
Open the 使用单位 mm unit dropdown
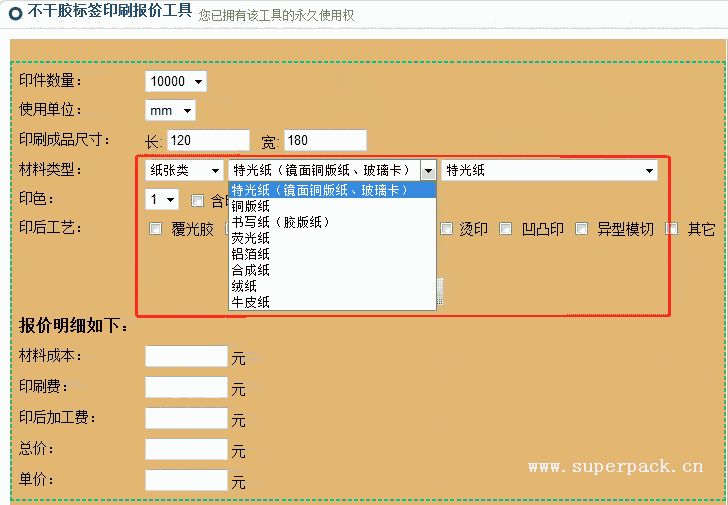(x=170, y=110)
